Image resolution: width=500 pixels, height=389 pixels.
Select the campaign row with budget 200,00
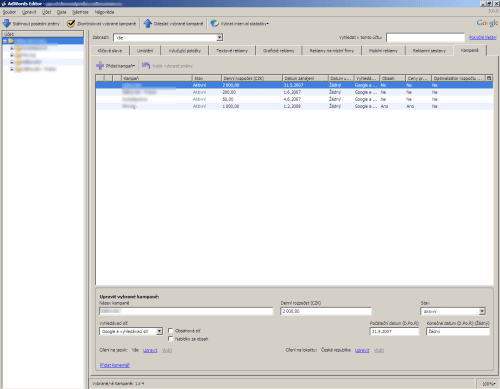294,92
